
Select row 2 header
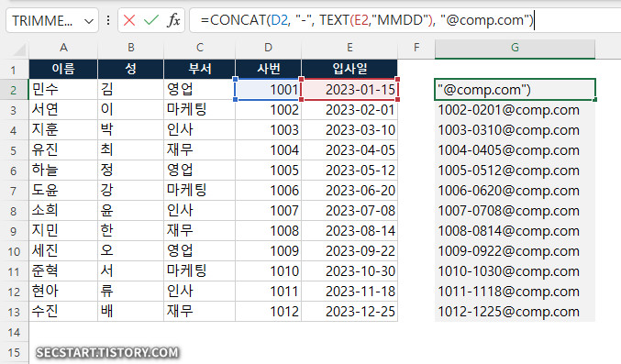[x=14, y=90]
